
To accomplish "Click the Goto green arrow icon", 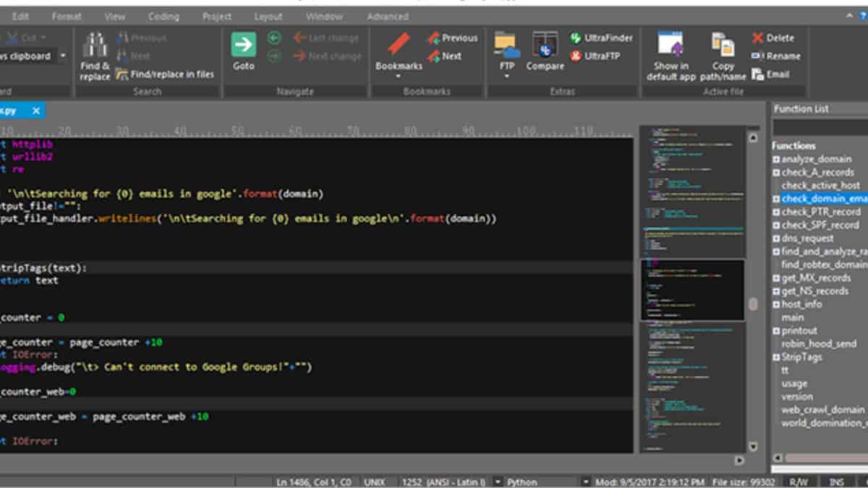I will point(244,45).
